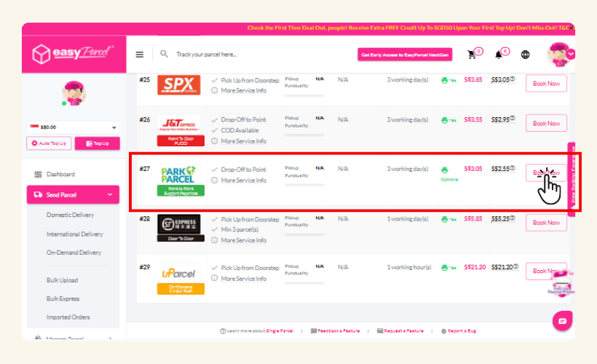Click the EasyParcel logo
The height and width of the screenshot is (364, 597).
click(x=73, y=55)
